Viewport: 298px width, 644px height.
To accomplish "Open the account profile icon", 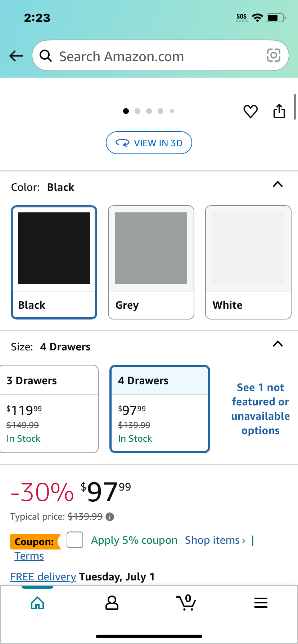I will [112, 603].
